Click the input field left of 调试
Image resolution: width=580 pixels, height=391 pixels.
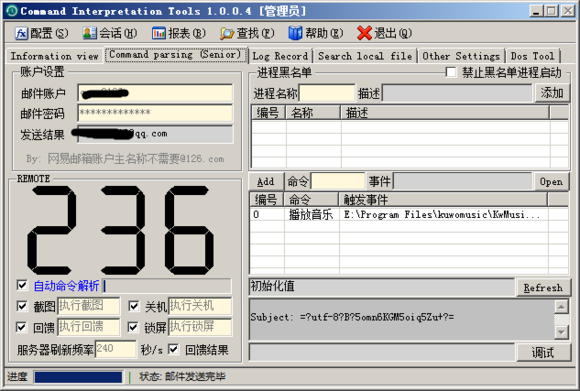coord(382,352)
